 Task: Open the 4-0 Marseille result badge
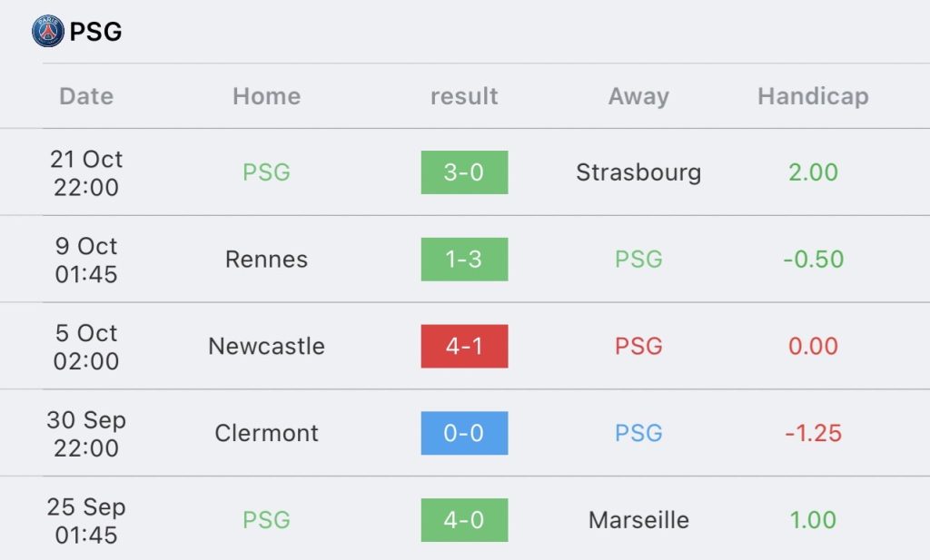click(464, 520)
